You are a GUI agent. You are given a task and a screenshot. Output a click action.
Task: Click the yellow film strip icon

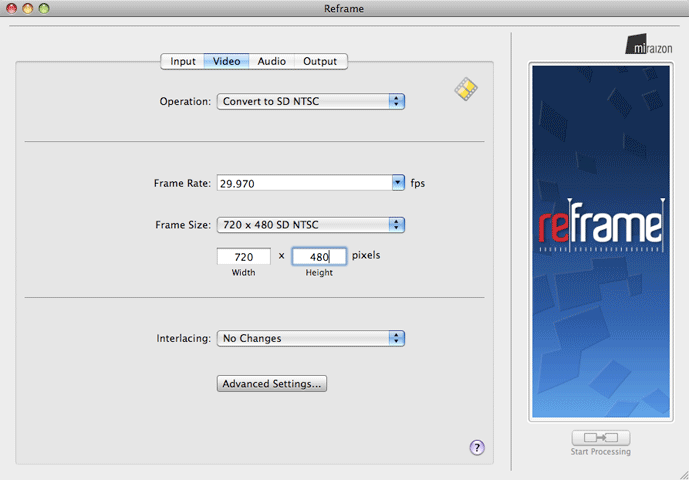pos(466,89)
